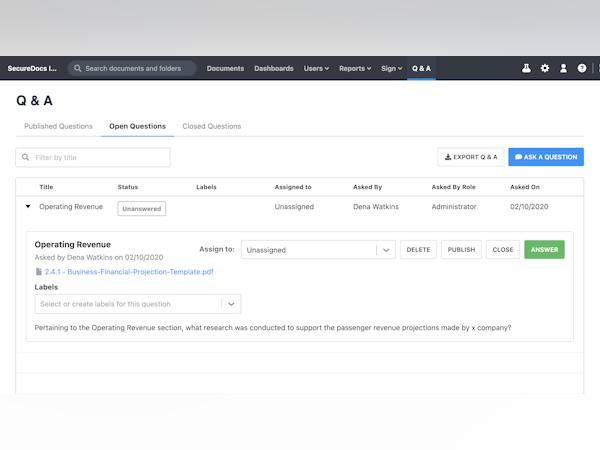Viewport: 600px width, 450px height.
Task: Click the Publish button
Action: [461, 250]
